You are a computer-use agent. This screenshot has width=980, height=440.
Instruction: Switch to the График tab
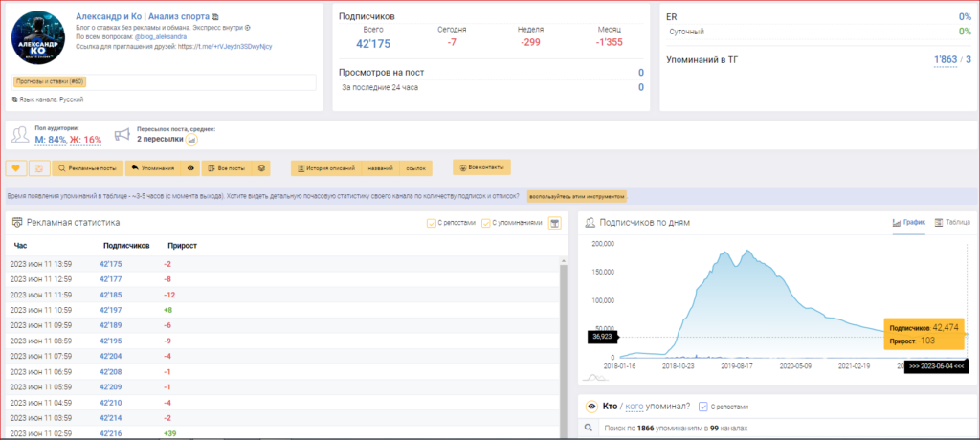coord(908,222)
